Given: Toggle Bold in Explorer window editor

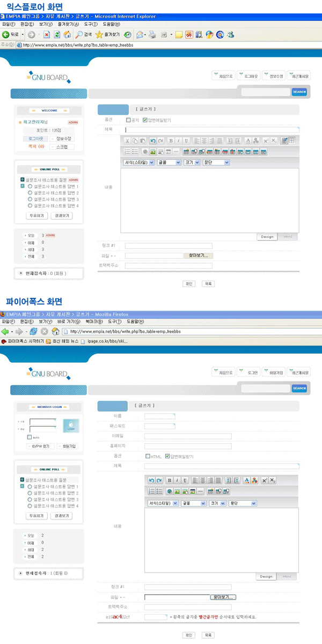Looking at the screenshot, I should point(170,141).
